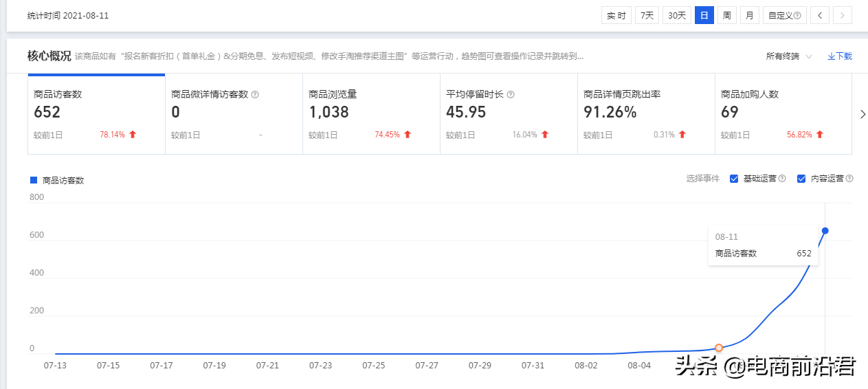Screen dimensions: 868x389
Task: Open the 自定义 date range picker
Action: [x=785, y=15]
